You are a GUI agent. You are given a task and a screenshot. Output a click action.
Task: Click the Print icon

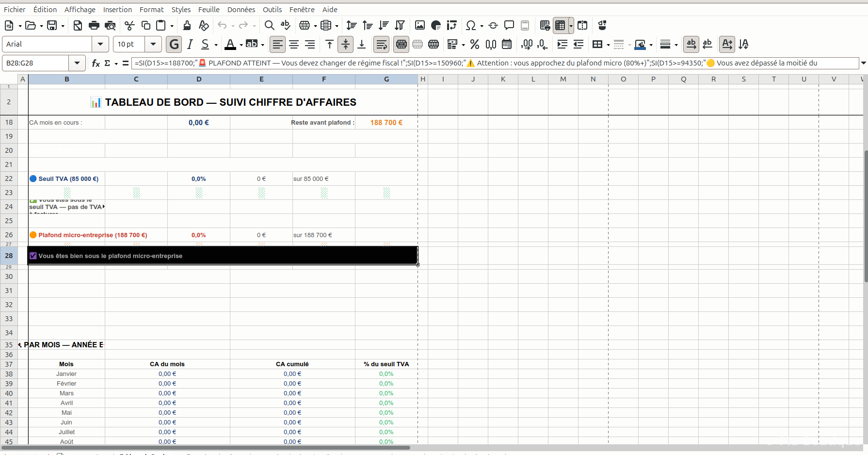coord(94,25)
